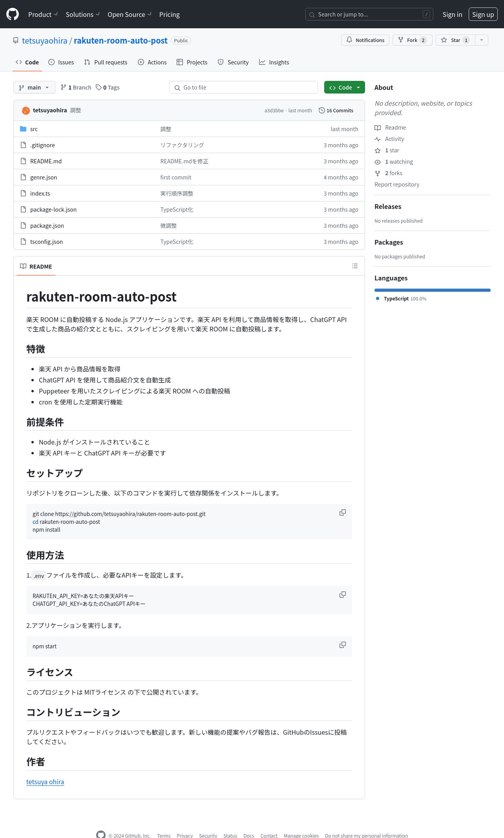Click the TypeScript language bar
504x838 pixels.
433,290
